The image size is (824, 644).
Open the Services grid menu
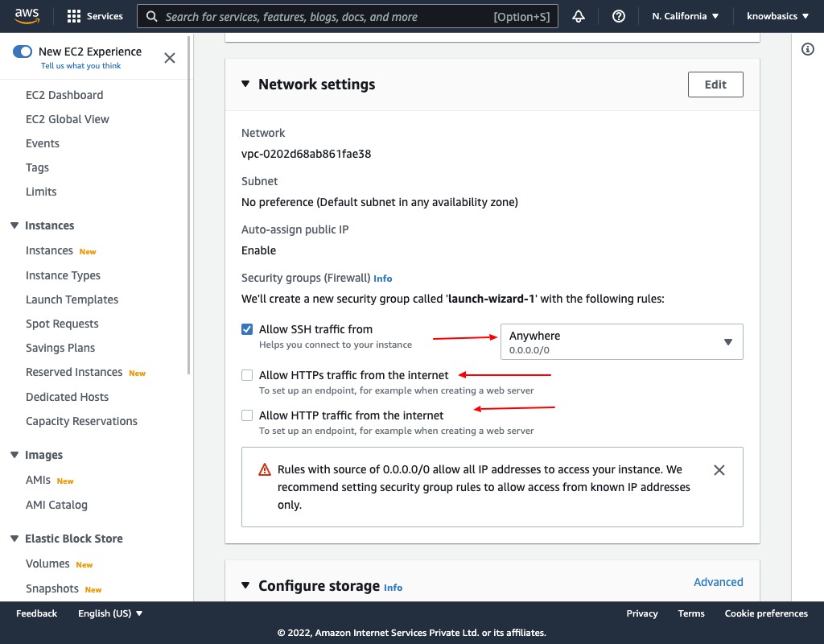point(95,16)
